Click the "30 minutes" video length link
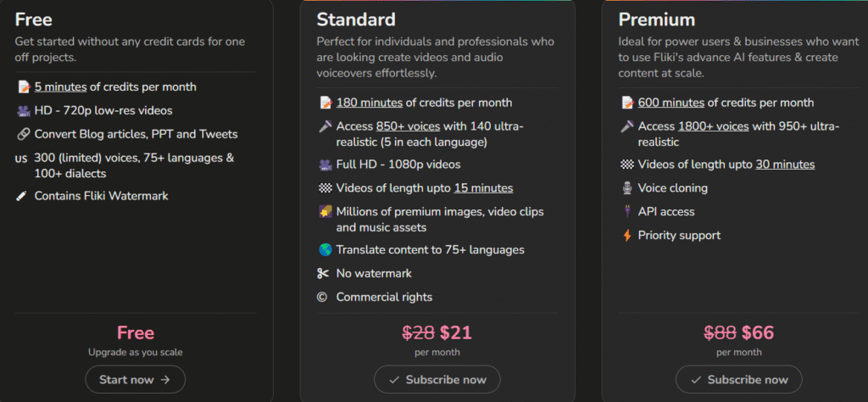Viewport: 868px width, 402px height. click(785, 165)
